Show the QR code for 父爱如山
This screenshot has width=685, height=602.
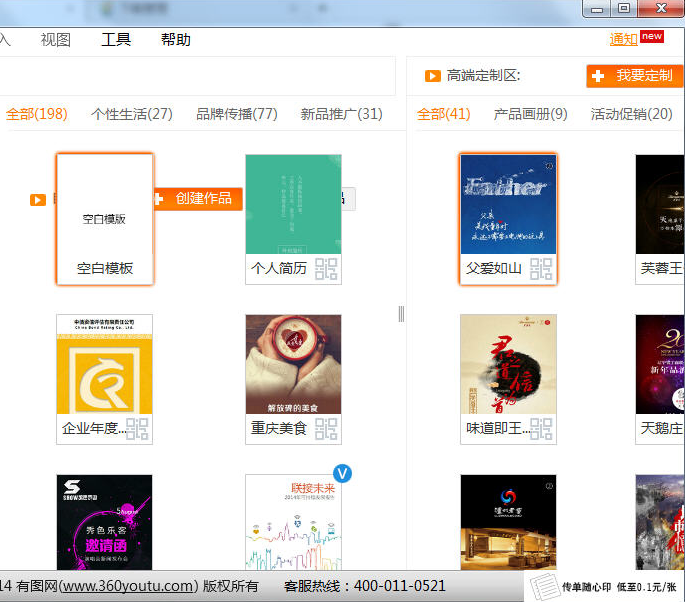pyautogui.click(x=541, y=269)
